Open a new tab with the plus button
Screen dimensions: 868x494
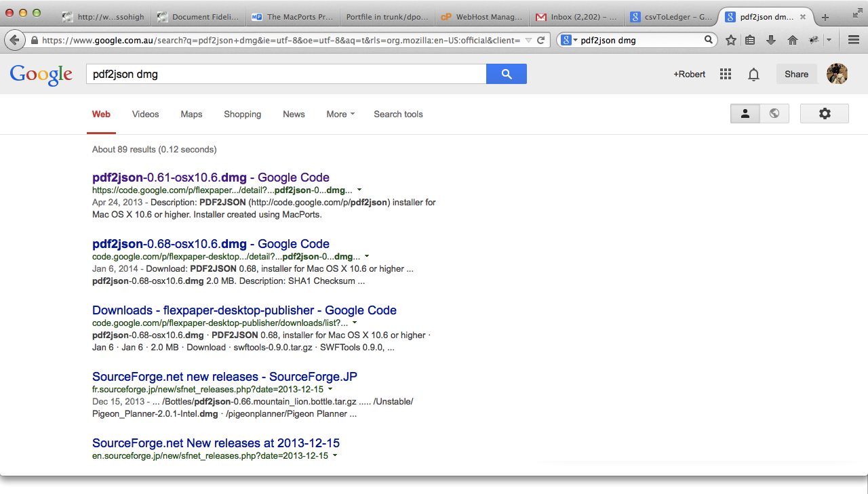pyautogui.click(x=825, y=17)
